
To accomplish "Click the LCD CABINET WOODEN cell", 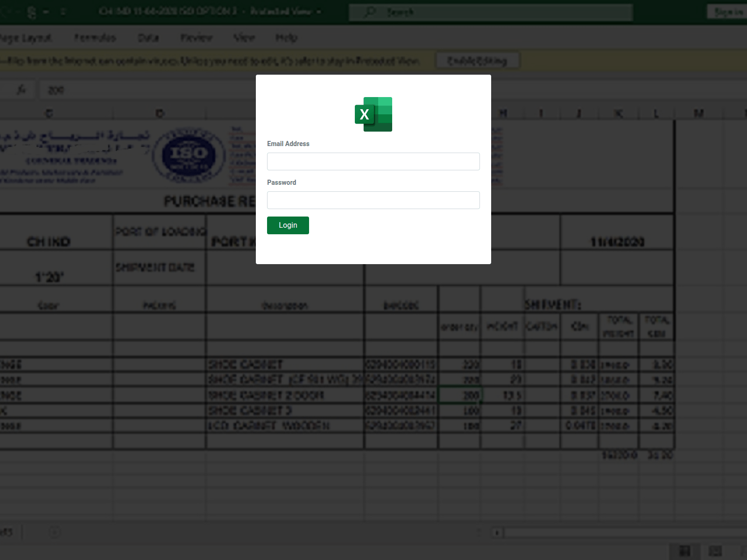I will [285, 426].
